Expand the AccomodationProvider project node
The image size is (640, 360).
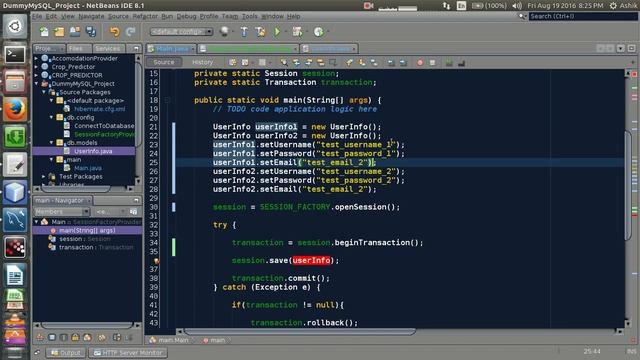tap(37, 58)
